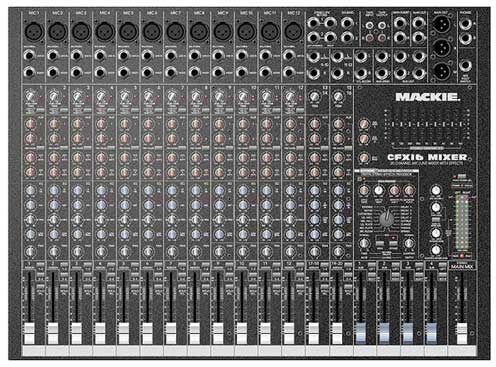The height and width of the screenshot is (367, 496).
Task: Click the channel 11 mid frequency knob
Action: click(266, 220)
